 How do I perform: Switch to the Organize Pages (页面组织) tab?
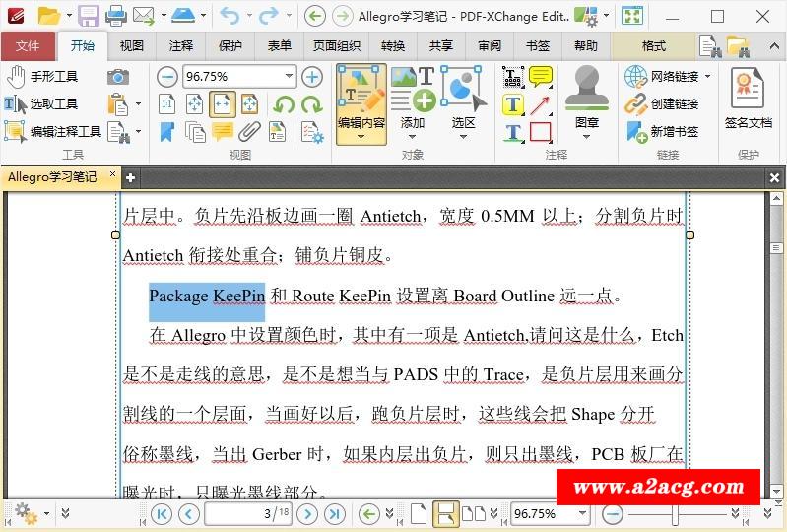pos(336,45)
